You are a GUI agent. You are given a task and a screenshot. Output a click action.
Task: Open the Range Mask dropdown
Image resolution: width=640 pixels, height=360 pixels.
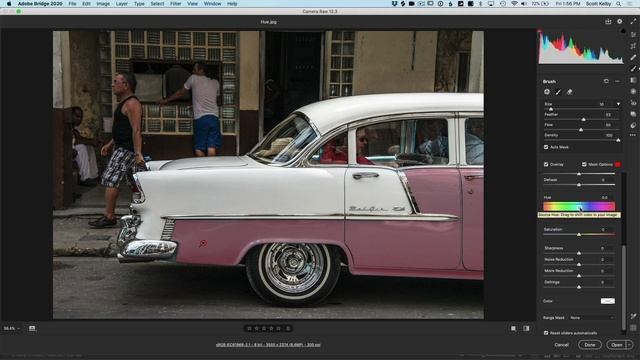pos(592,318)
